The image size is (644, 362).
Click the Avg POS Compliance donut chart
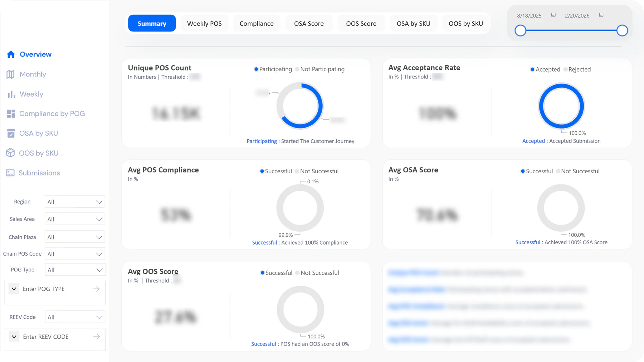tap(300, 208)
